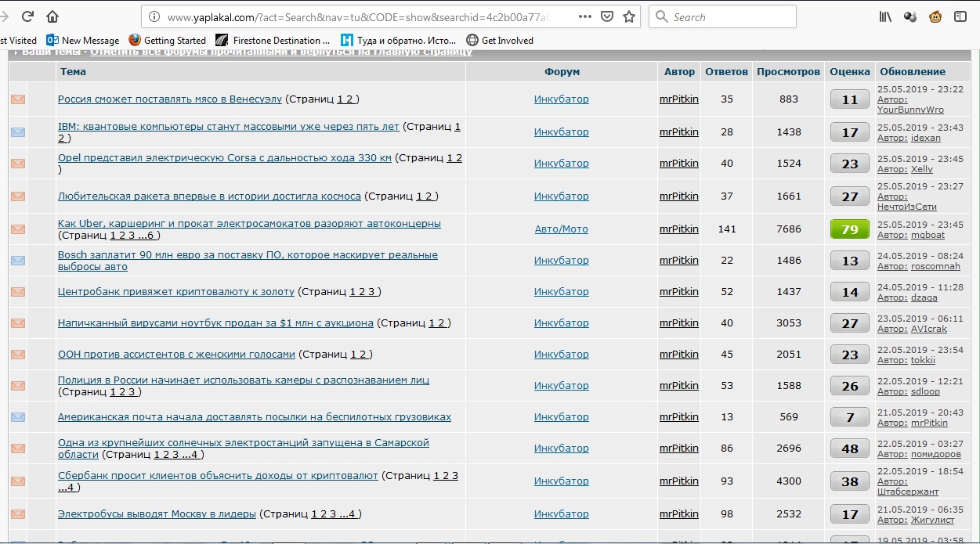Click the dark circles extension icon
This screenshot has height=544, width=980.
pyautogui.click(x=910, y=16)
